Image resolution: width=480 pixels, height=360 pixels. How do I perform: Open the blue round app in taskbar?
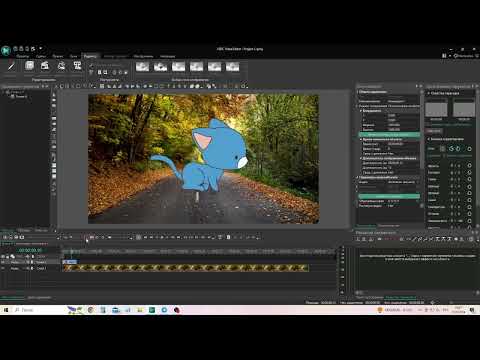tap(164, 310)
